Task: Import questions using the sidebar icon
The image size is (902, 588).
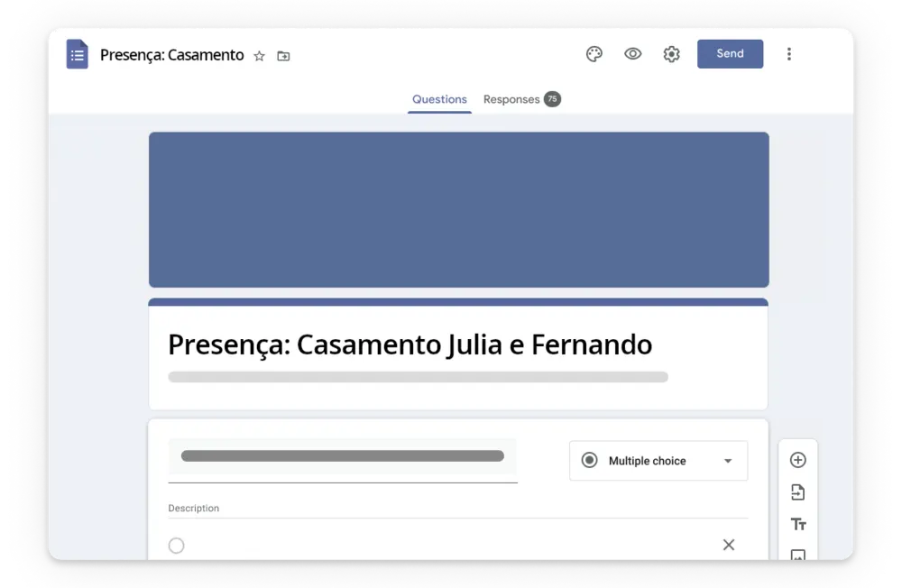Action: point(798,492)
